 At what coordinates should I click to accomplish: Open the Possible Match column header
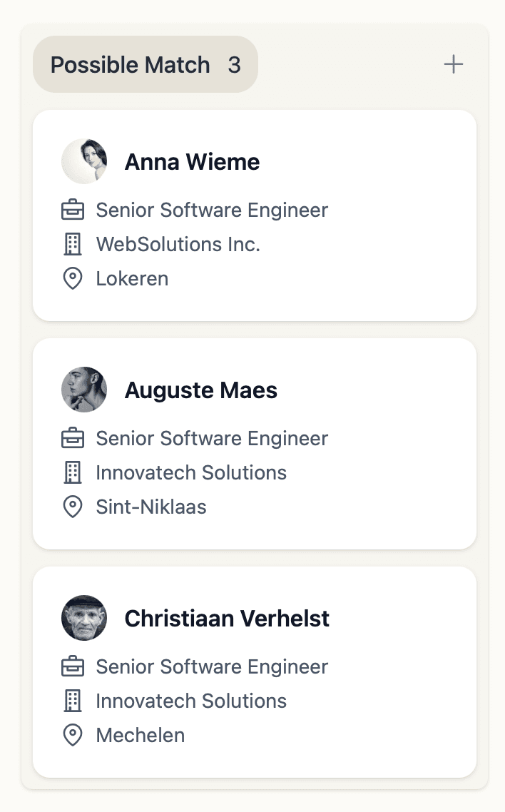point(131,64)
